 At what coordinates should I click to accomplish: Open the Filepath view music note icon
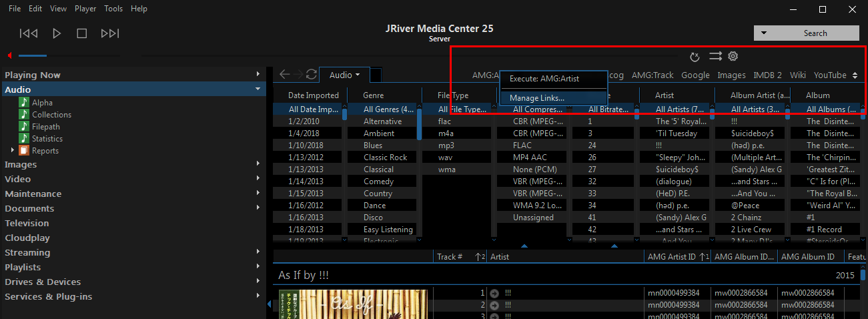click(24, 127)
